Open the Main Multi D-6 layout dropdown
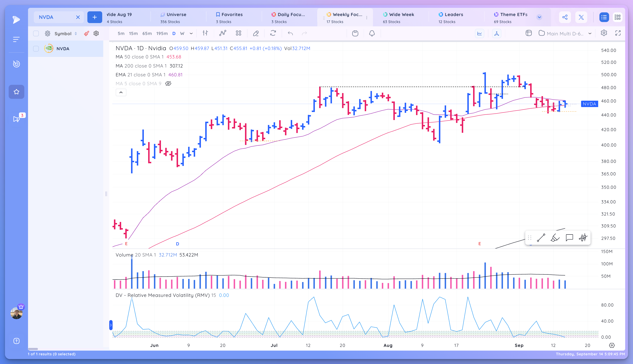Viewport: 633px width, 364px height. coord(565,34)
